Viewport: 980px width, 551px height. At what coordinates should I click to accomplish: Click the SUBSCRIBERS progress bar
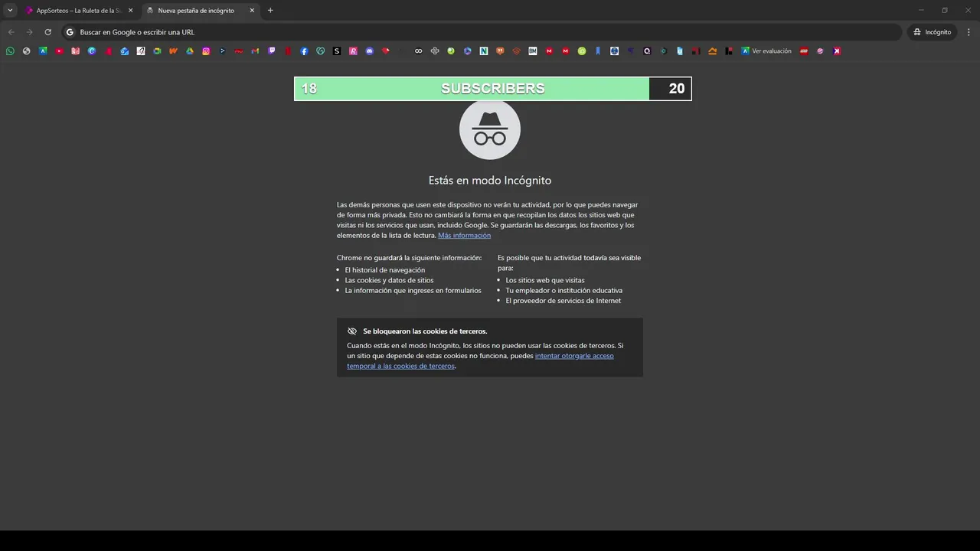[493, 89]
